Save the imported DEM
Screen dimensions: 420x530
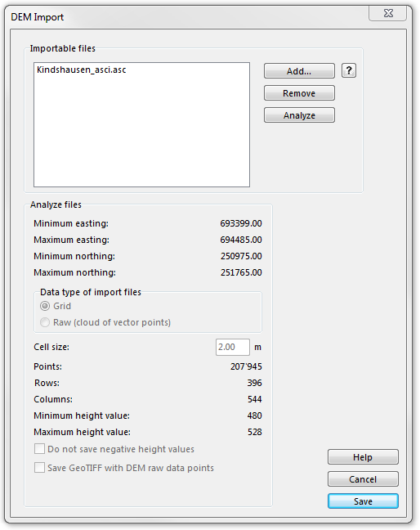363,501
